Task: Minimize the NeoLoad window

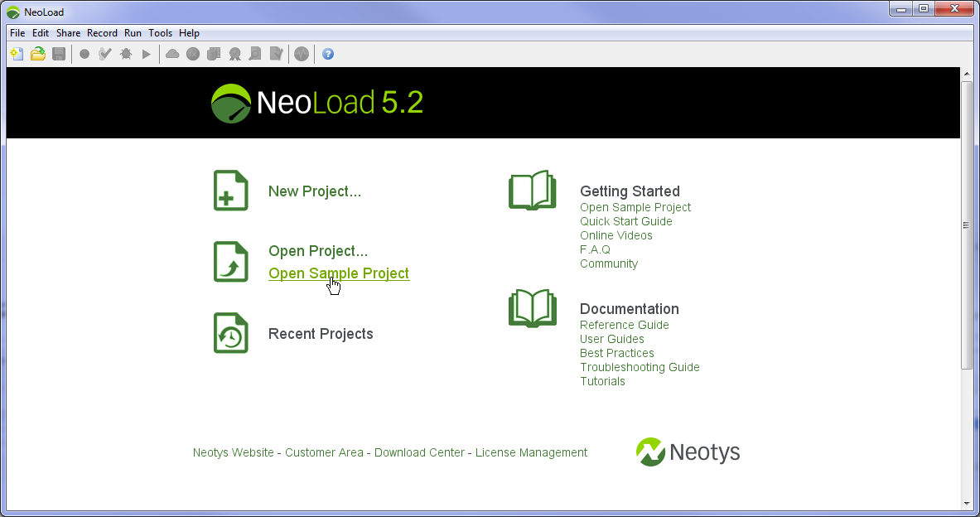Action: [901, 9]
